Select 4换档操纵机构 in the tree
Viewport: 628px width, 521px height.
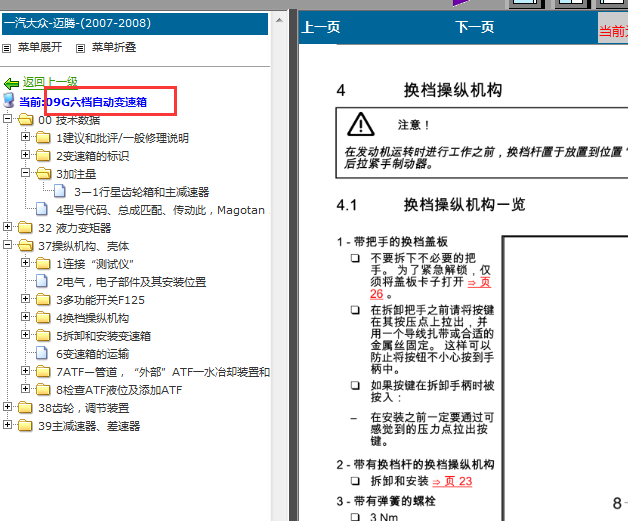click(x=98, y=318)
